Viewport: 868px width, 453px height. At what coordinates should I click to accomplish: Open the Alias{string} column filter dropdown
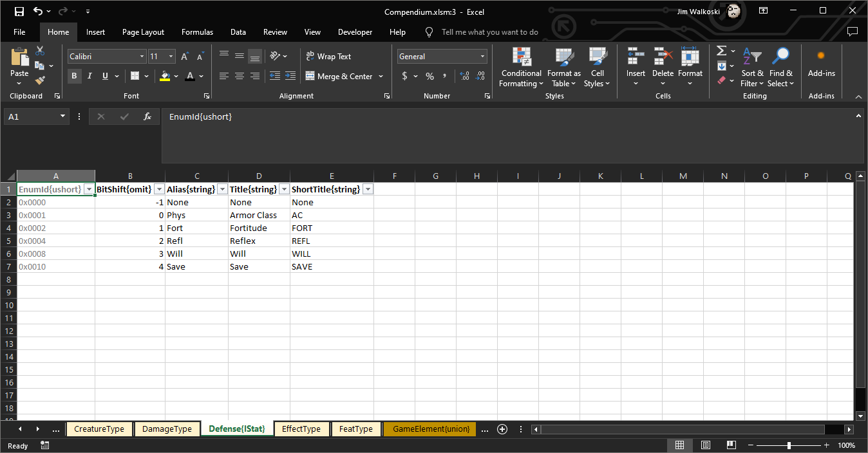click(222, 189)
